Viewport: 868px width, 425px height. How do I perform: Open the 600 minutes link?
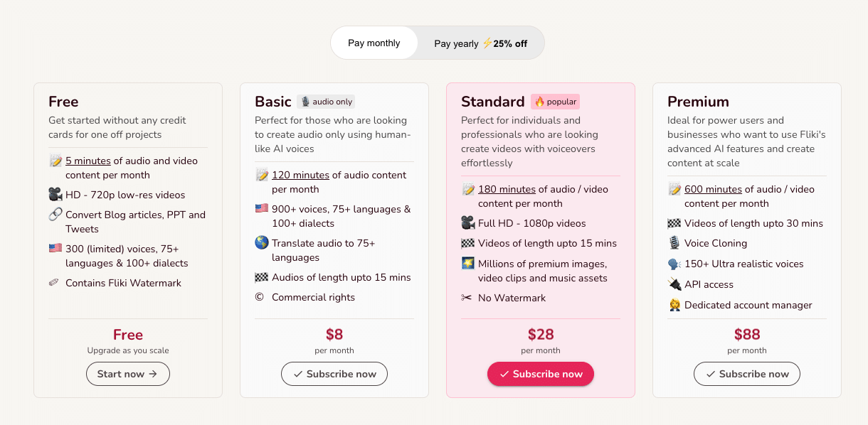coord(713,189)
